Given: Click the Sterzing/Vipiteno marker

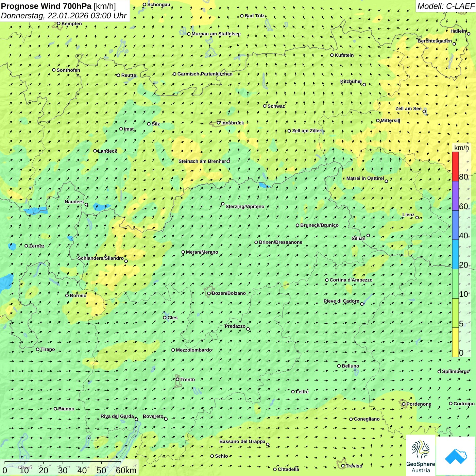Looking at the screenshot, I should coord(223,204).
